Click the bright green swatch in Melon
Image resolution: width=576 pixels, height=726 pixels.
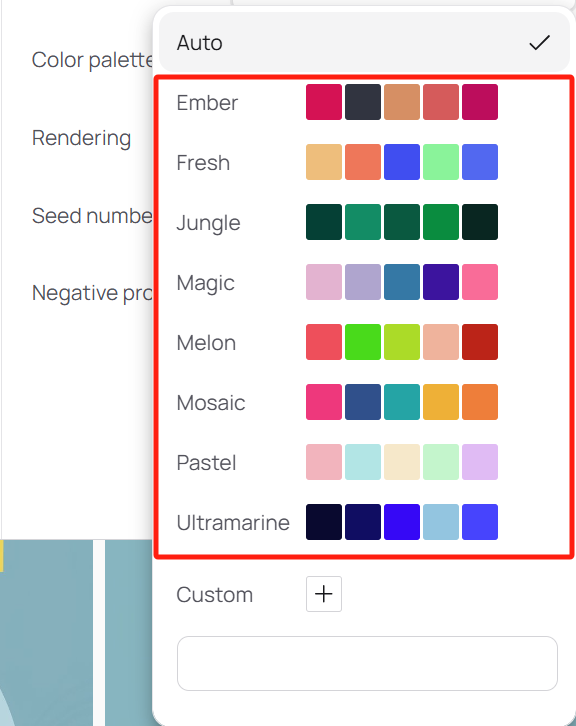click(x=363, y=342)
